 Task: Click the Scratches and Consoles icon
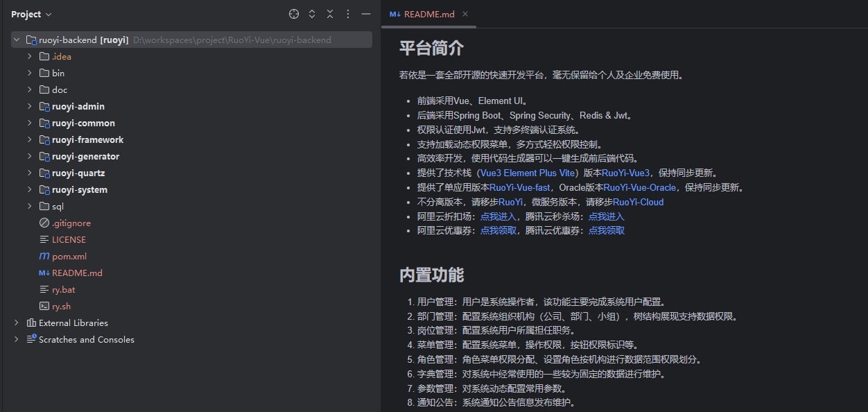[x=31, y=340]
